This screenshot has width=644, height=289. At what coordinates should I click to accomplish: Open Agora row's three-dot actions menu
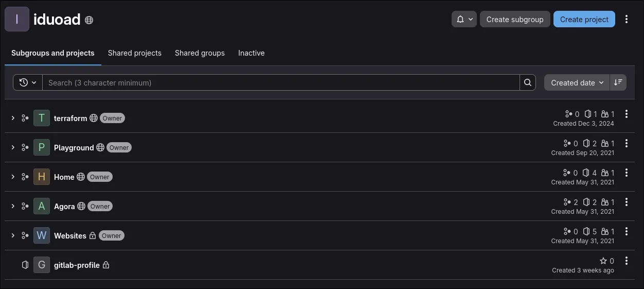(x=627, y=202)
